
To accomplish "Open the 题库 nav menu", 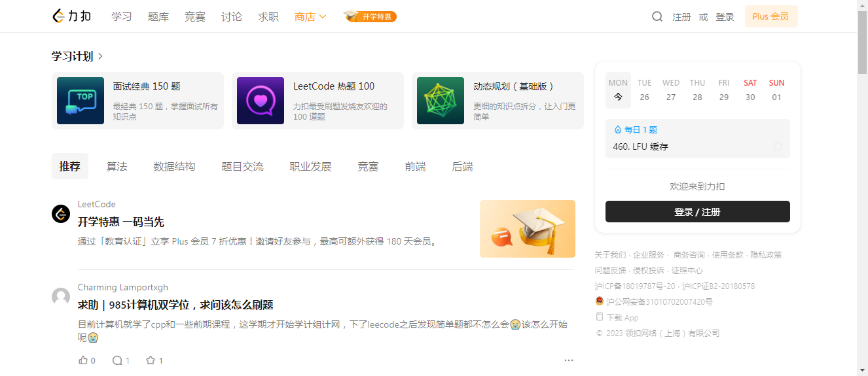I will tap(158, 16).
